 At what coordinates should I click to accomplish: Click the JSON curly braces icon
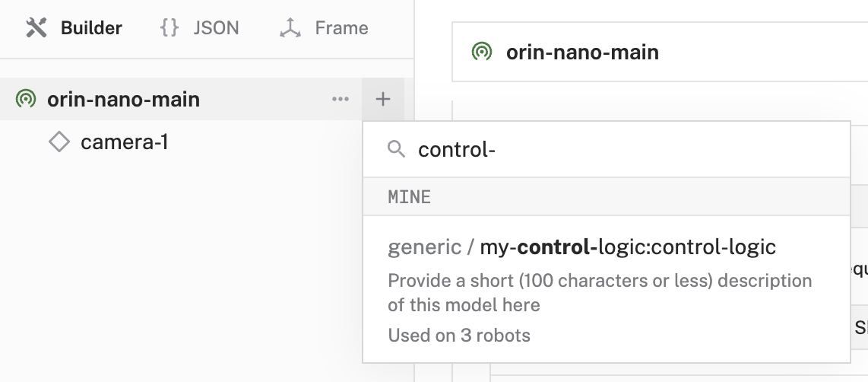(x=169, y=28)
